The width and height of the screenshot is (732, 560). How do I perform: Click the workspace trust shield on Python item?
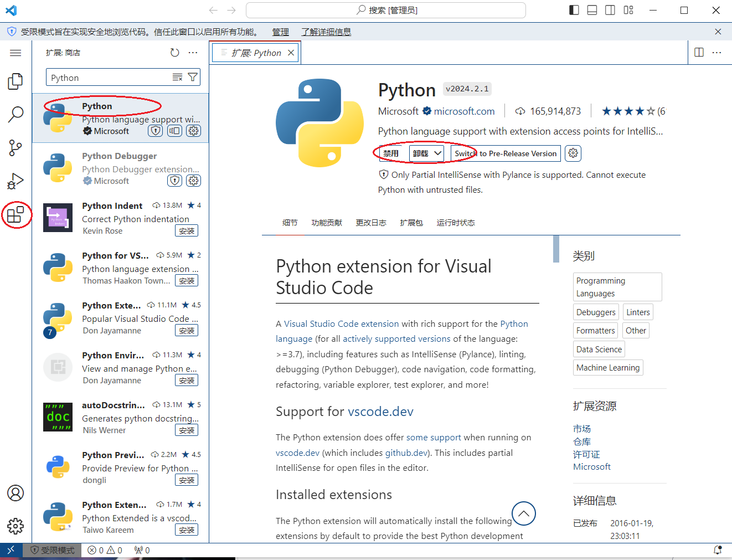[x=156, y=131]
